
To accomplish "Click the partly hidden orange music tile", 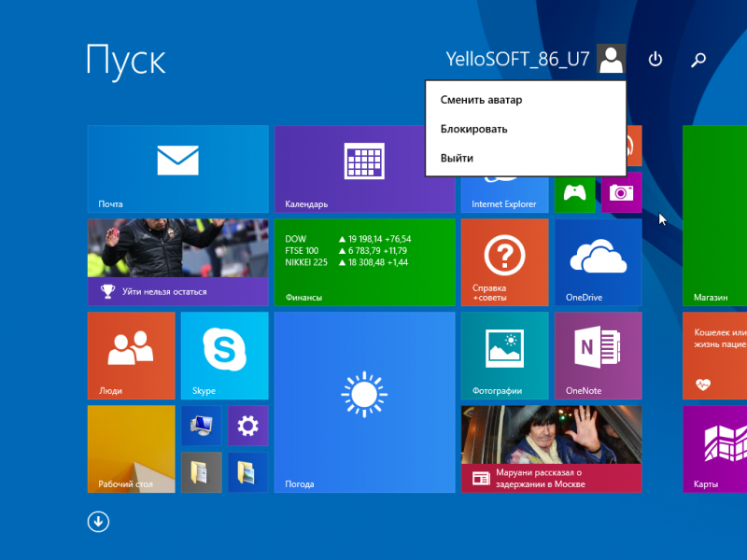I will tap(634, 146).
